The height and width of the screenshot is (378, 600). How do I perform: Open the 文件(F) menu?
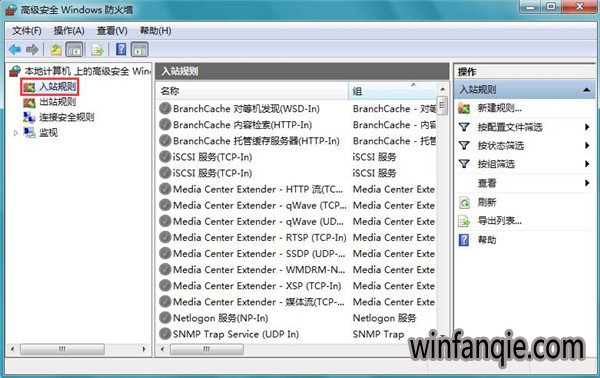(x=26, y=31)
